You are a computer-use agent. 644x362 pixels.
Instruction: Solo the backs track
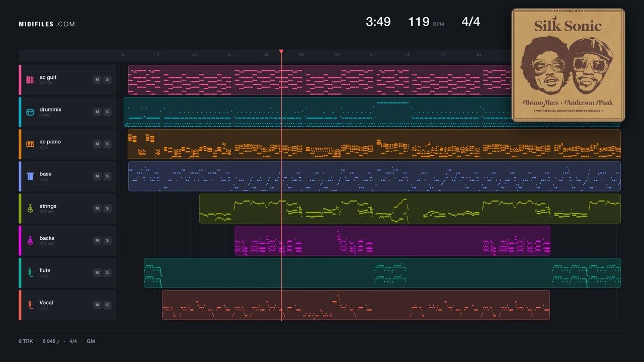(107, 240)
